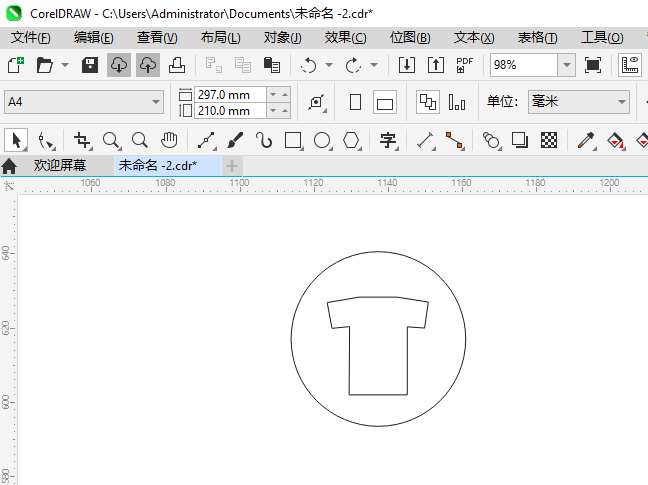This screenshot has height=485, width=648.
Task: Select the Pan hand tool
Action: (x=169, y=140)
